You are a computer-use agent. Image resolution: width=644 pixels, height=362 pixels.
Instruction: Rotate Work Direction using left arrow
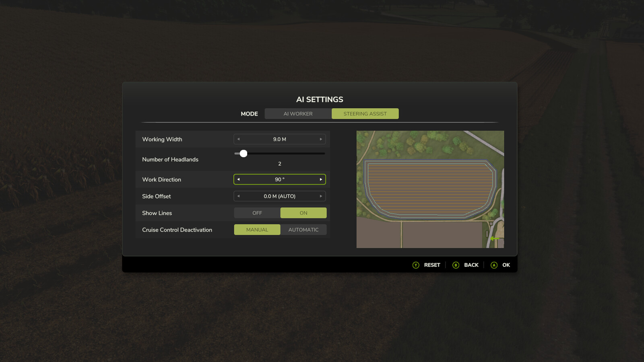point(238,179)
